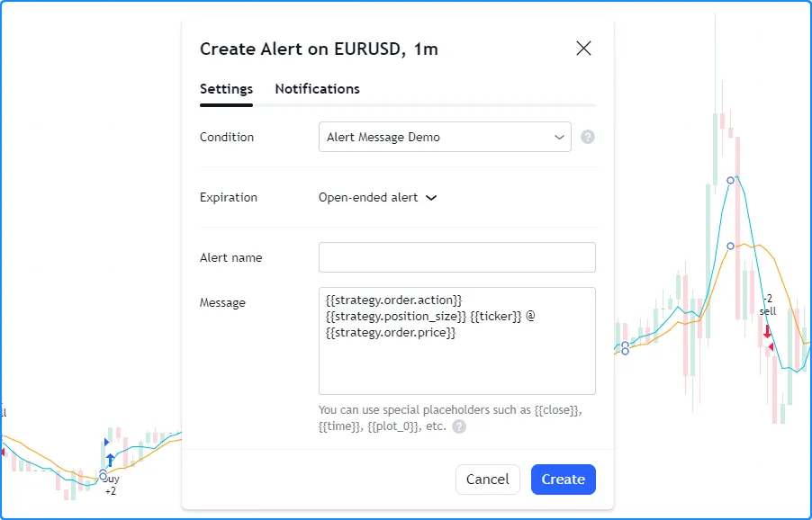The height and width of the screenshot is (520, 812).
Task: Click help icon after placeholders hint text
Action: point(459,426)
